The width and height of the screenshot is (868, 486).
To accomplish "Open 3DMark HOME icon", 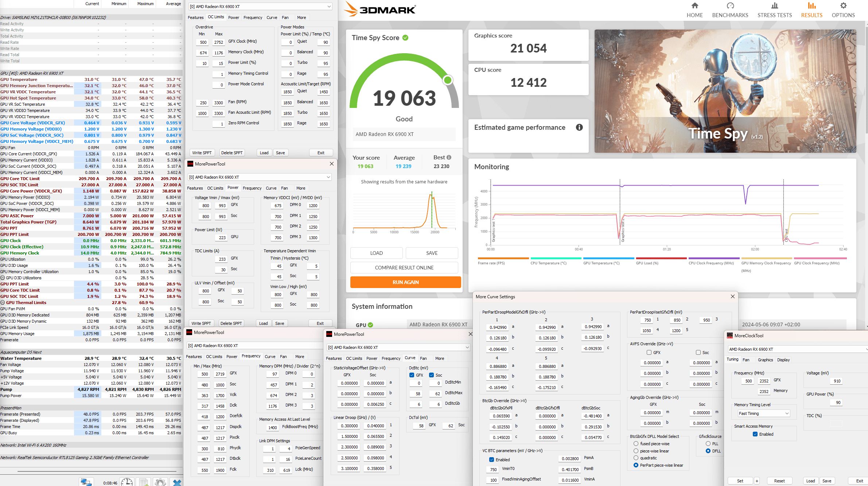I will pyautogui.click(x=694, y=6).
